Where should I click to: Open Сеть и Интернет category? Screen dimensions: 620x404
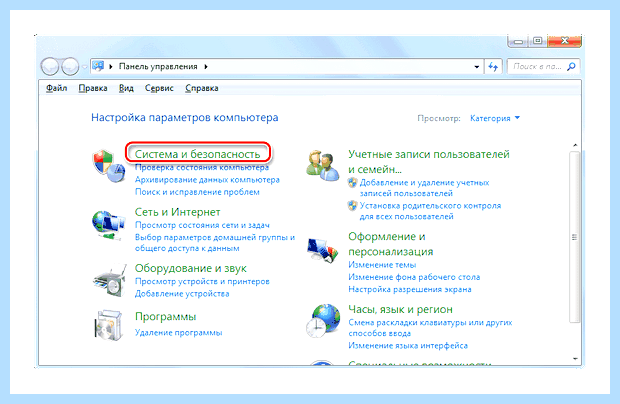[178, 212]
